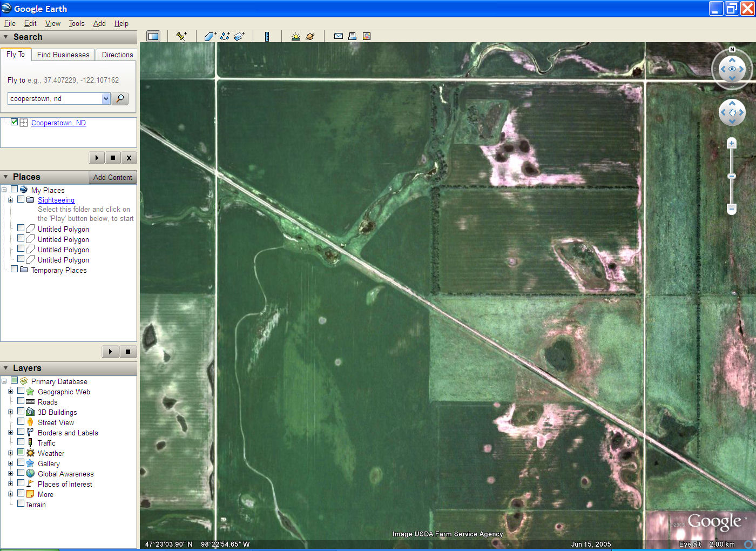This screenshot has height=551, width=756.
Task: Open the Sightseeing folder link
Action: (56, 200)
